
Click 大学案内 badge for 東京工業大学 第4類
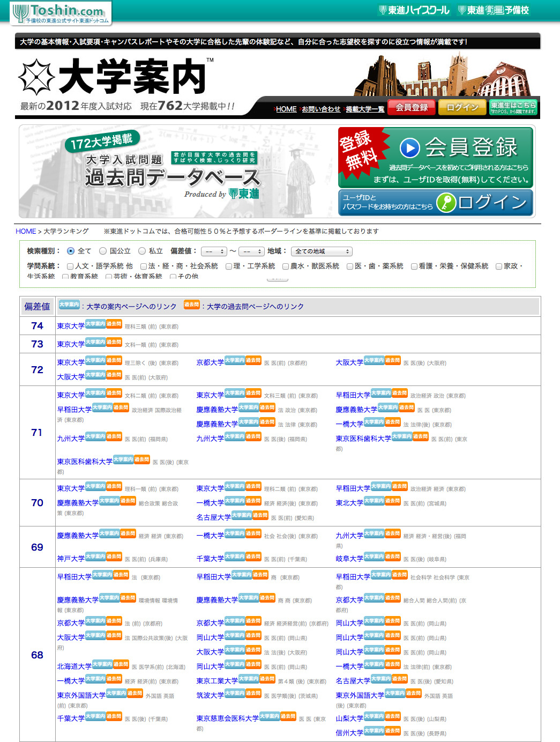pyautogui.click(x=249, y=679)
